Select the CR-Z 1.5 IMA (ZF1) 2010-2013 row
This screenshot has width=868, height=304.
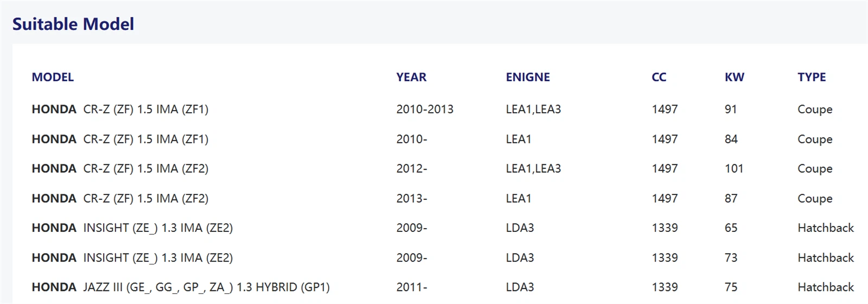coord(439,109)
